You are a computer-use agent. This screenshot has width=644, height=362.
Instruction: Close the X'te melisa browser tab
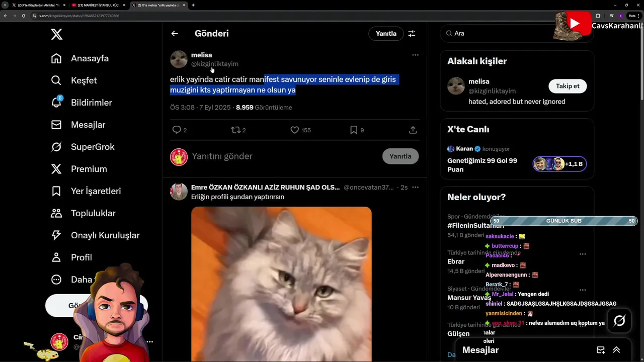[x=184, y=5]
